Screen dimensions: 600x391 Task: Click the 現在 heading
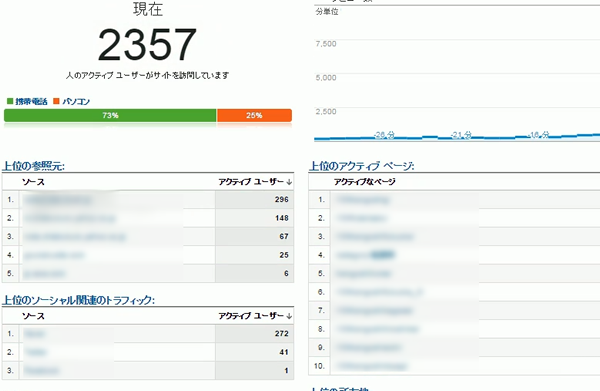point(148,10)
